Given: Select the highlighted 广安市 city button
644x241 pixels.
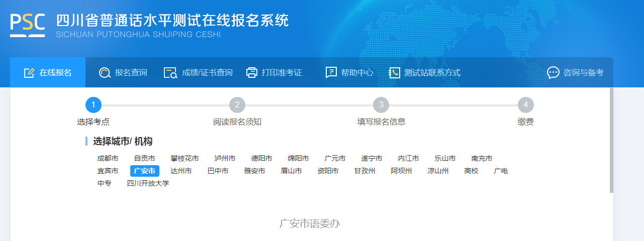Looking at the screenshot, I should tap(144, 171).
